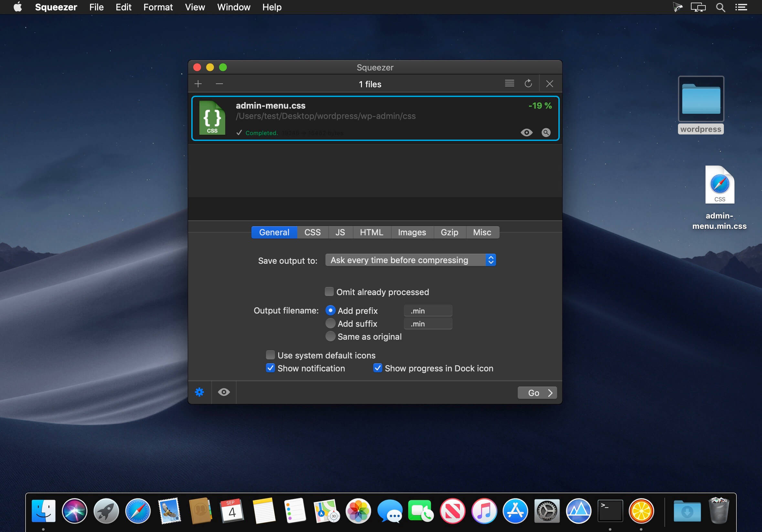Click the X icon to clear the file list
Viewport: 762px width, 532px height.
(549, 84)
